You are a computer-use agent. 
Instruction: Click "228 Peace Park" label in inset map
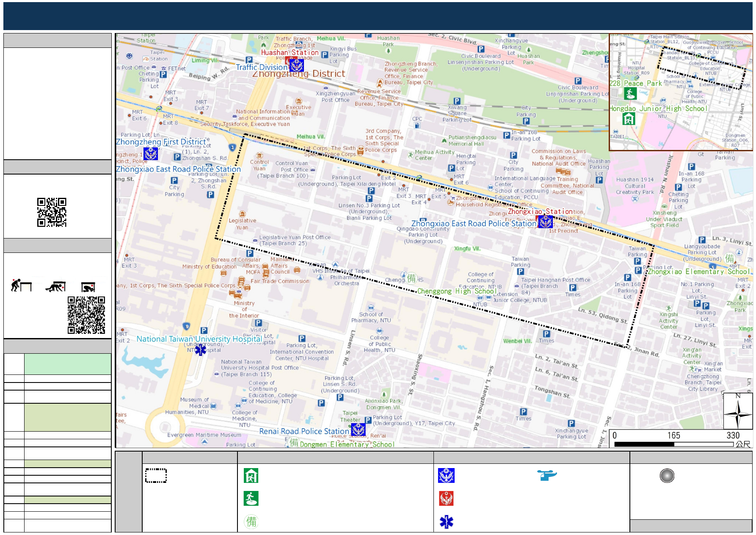(636, 83)
